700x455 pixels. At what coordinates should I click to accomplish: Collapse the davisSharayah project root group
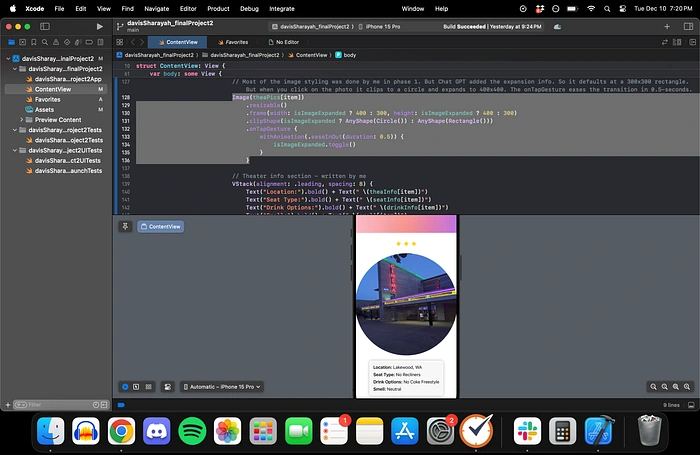point(7,59)
